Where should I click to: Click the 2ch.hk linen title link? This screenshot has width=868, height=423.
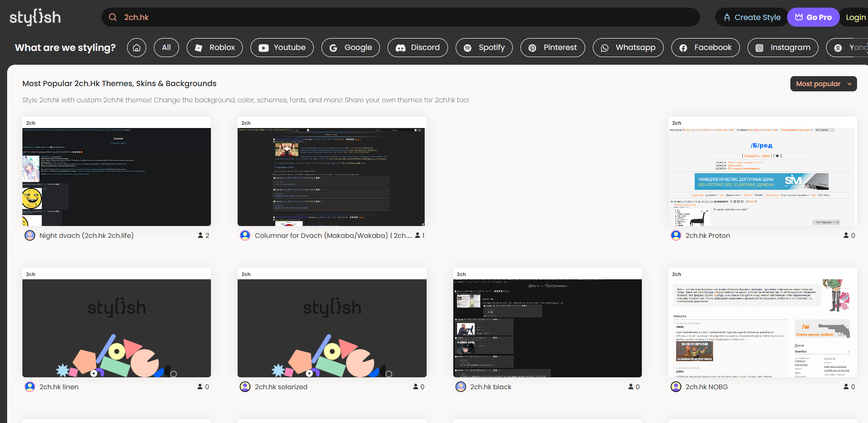[59, 387]
